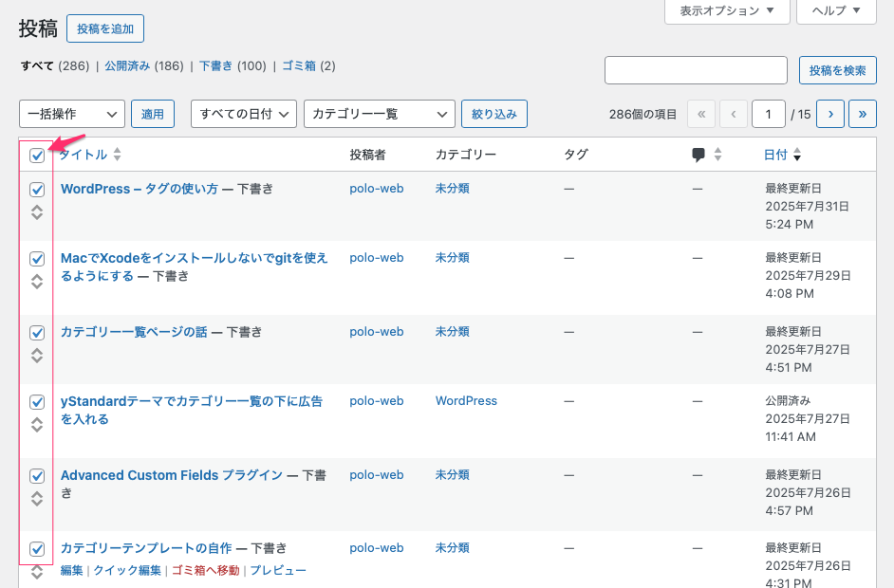894x588 pixels.
Task: Uncheck the カテゴリー一覧ページの話 checkbox
Action: click(37, 333)
